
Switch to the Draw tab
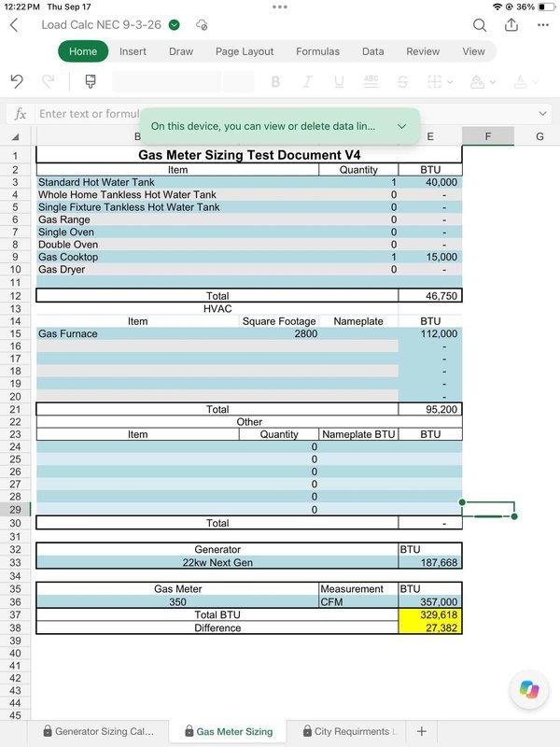pyautogui.click(x=181, y=51)
